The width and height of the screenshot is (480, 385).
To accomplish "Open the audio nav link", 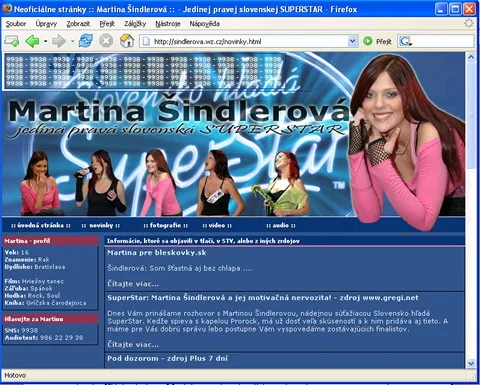I will [x=281, y=225].
